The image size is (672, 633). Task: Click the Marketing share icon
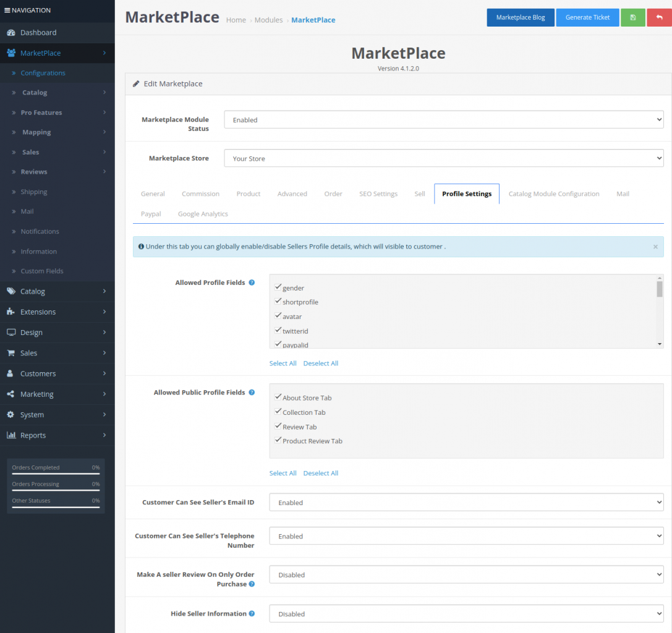click(x=11, y=394)
